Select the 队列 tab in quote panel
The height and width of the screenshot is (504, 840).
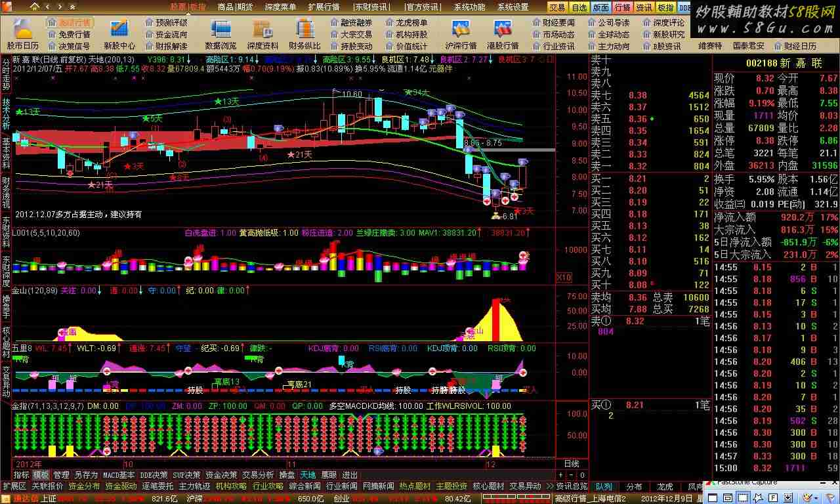coord(604,487)
